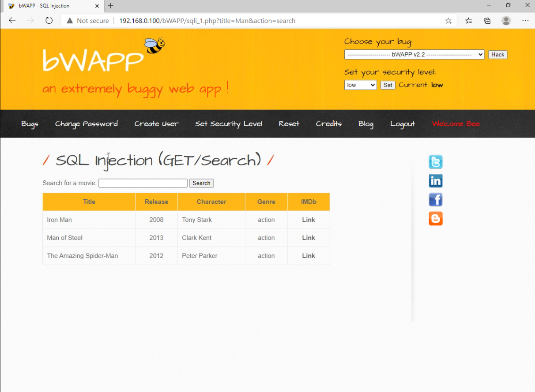This screenshot has width=535, height=392.
Task: Click the 2012 release year cell
Action: 156,256
